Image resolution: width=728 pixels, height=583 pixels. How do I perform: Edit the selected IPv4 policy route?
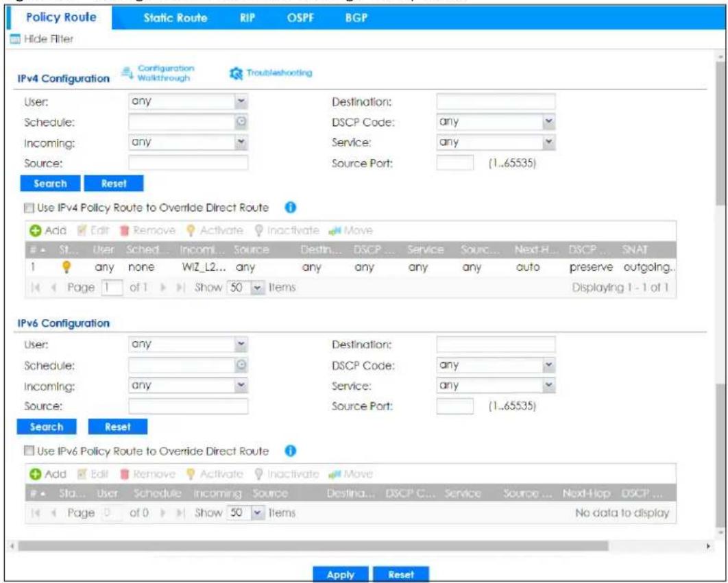93,230
